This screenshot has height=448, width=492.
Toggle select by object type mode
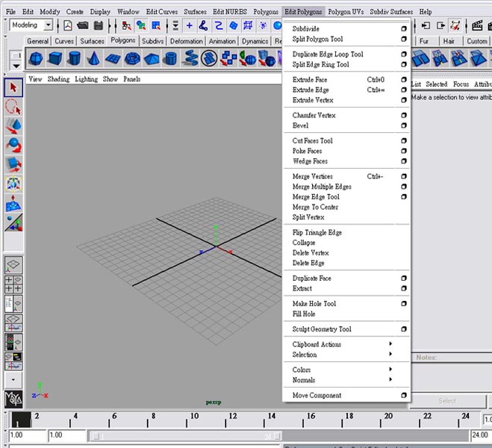point(141,25)
